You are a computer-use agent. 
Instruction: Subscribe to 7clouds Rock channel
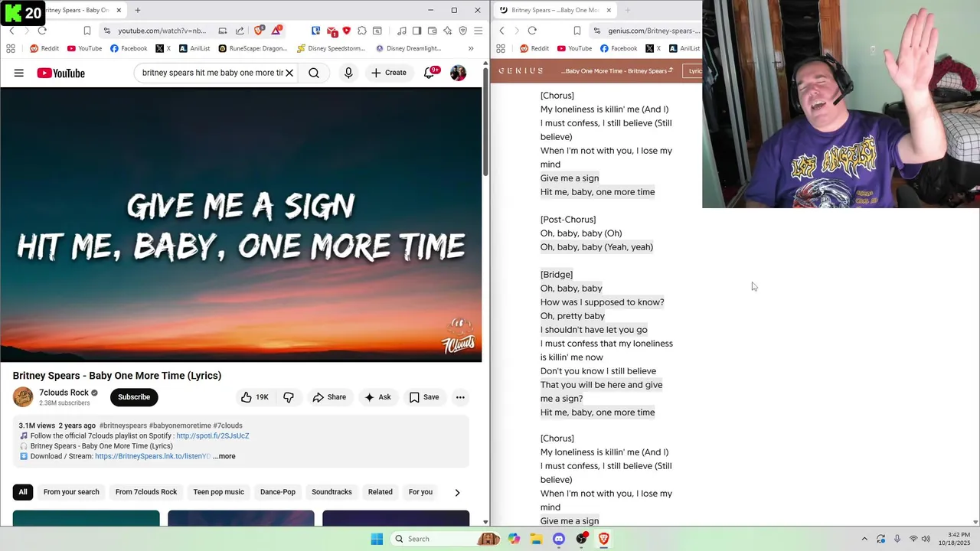click(x=134, y=397)
